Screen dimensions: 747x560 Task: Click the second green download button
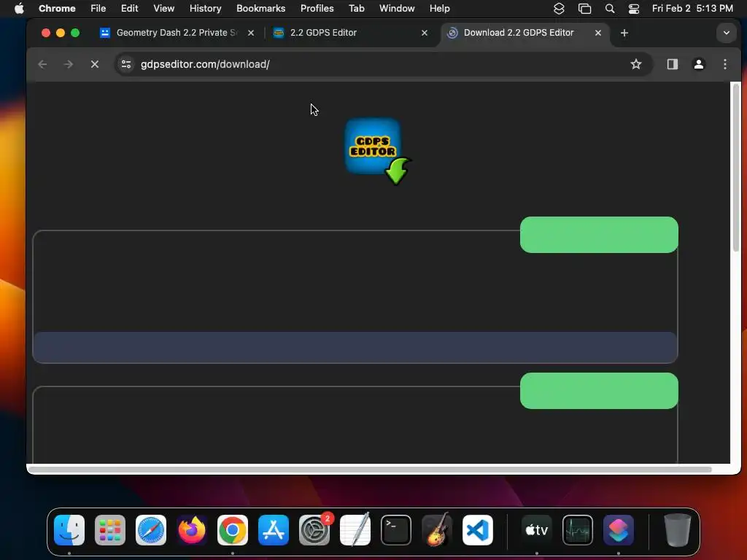click(599, 391)
